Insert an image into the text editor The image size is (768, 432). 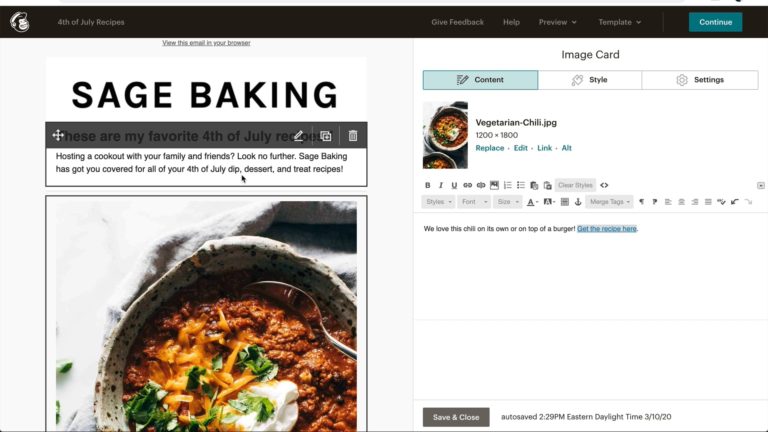pos(494,185)
